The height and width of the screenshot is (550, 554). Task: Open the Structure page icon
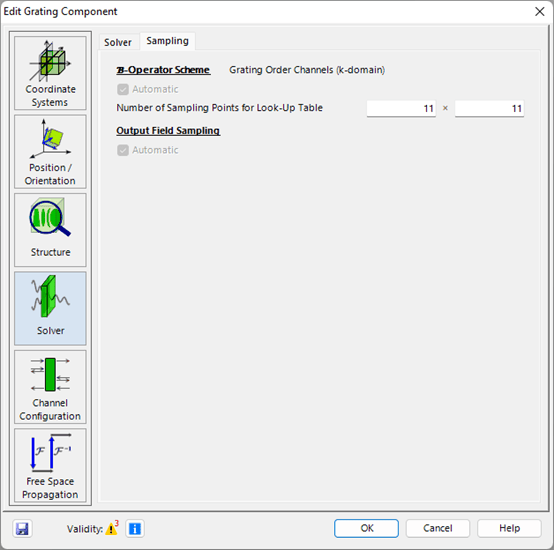[50, 230]
